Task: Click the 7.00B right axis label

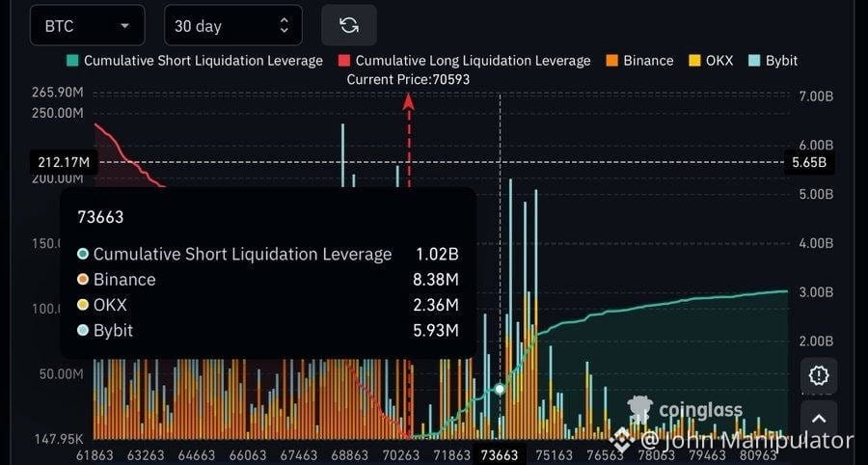Action: coord(815,96)
